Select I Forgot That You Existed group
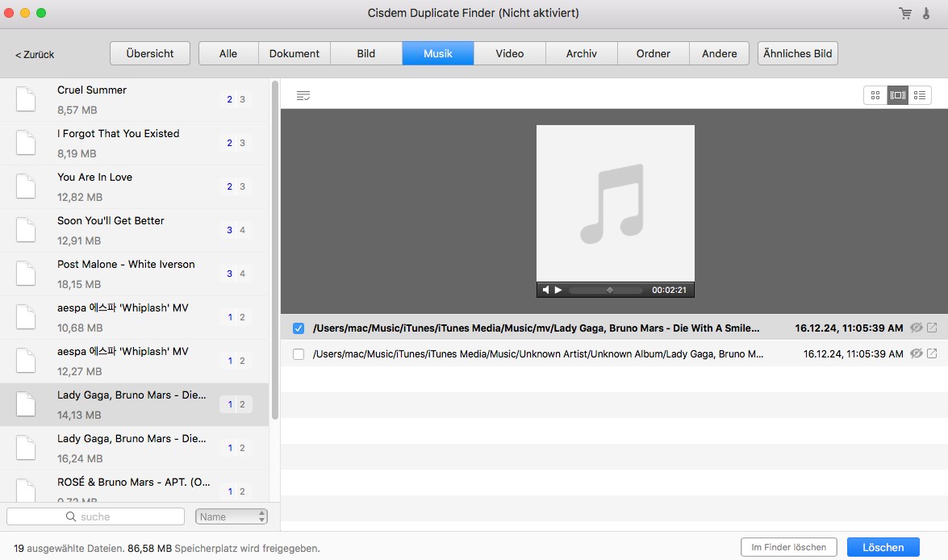The height and width of the screenshot is (560, 948). point(134,144)
